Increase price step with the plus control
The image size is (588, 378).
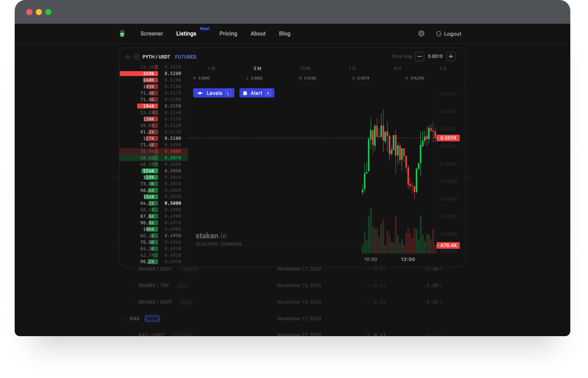451,56
